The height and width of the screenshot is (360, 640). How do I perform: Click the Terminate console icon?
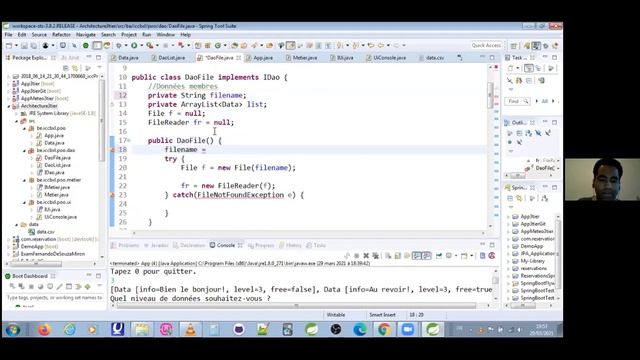356,256
